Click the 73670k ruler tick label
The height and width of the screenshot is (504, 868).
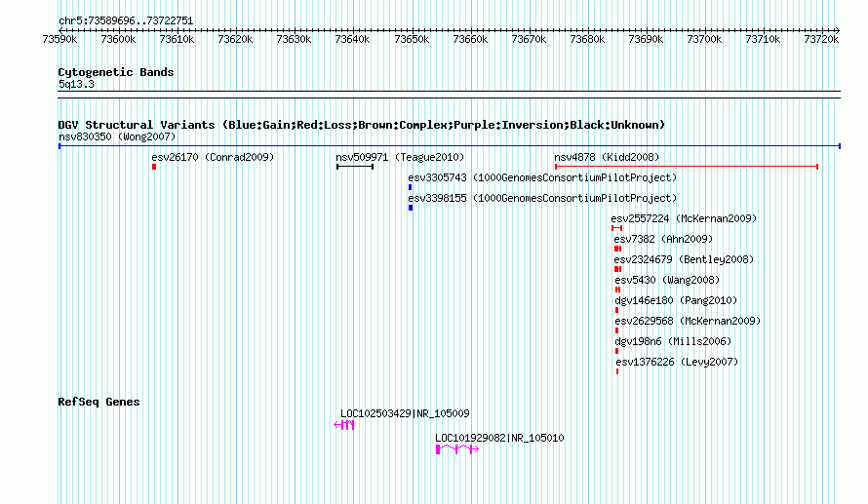529,39
